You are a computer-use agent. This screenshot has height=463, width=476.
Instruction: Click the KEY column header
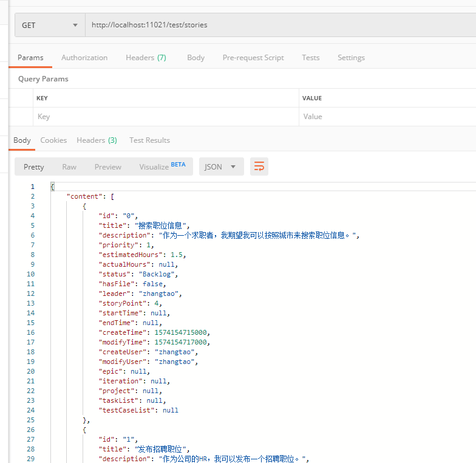42,98
